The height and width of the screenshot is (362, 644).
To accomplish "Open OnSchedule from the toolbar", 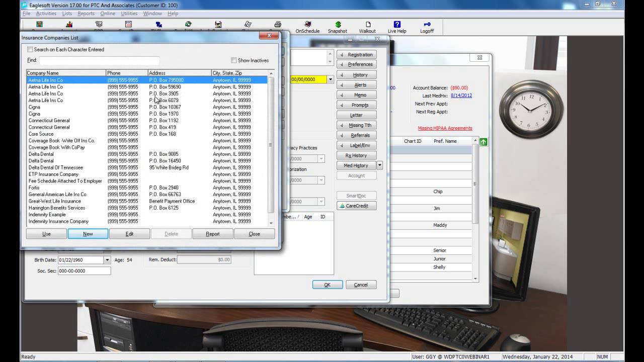I will coord(307,27).
